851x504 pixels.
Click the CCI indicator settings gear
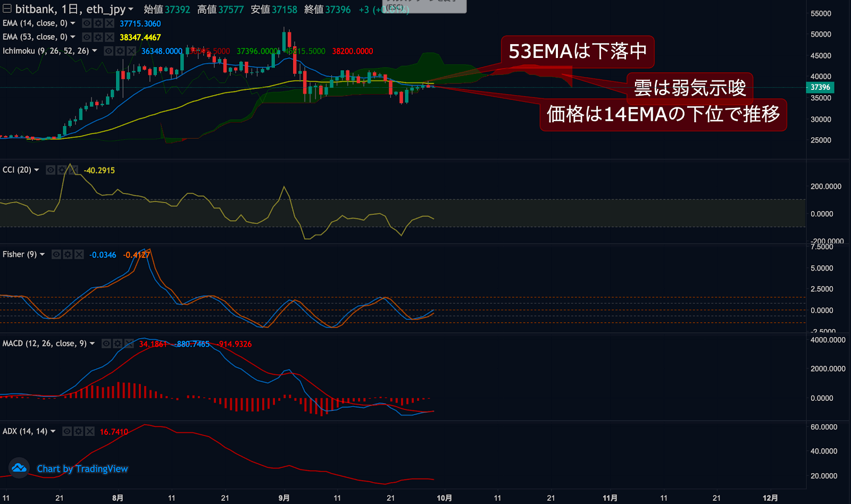click(62, 170)
